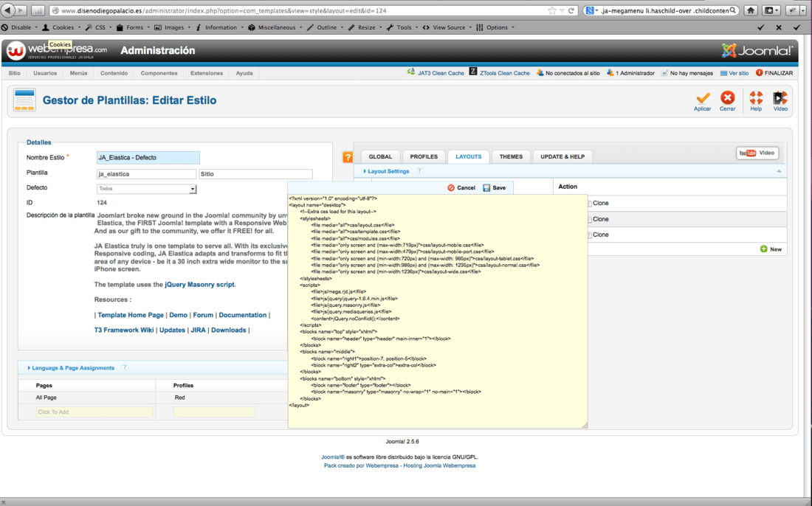Screen dimensions: 812x506
Task: Open the T3 Framework Wiki link
Action: coord(124,330)
